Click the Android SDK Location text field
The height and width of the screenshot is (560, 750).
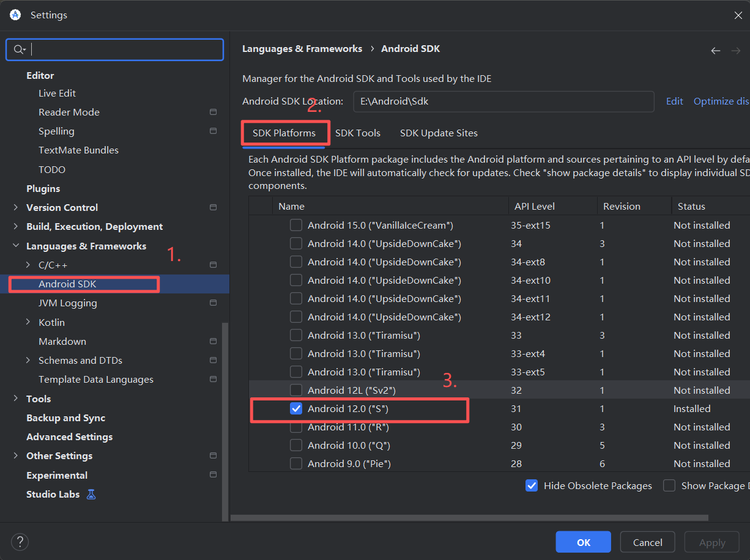(x=503, y=101)
